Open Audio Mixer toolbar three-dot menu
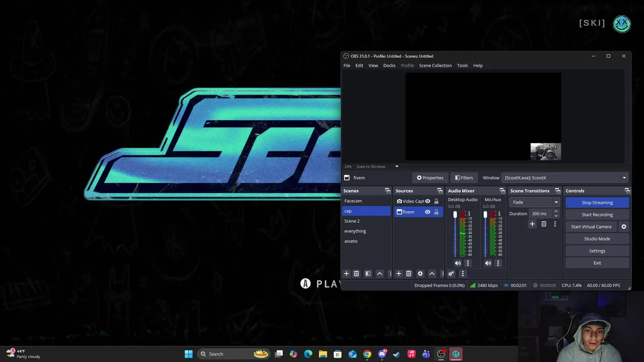The width and height of the screenshot is (644, 362). pos(463,274)
